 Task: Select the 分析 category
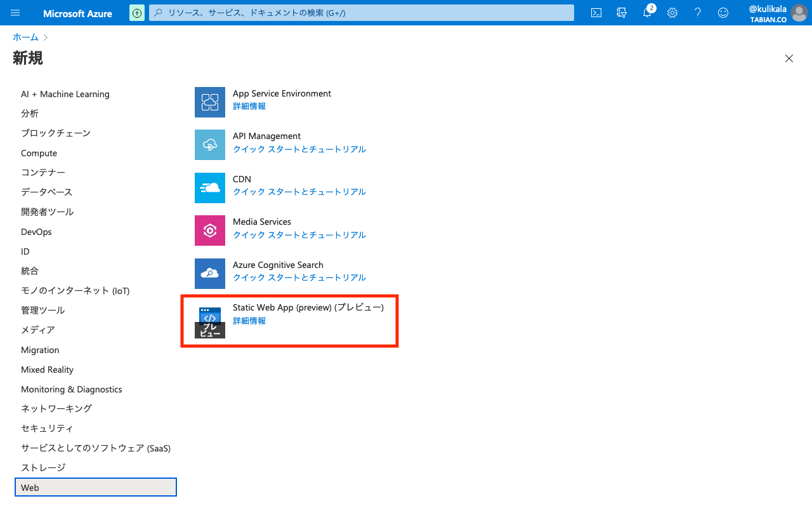click(x=30, y=114)
